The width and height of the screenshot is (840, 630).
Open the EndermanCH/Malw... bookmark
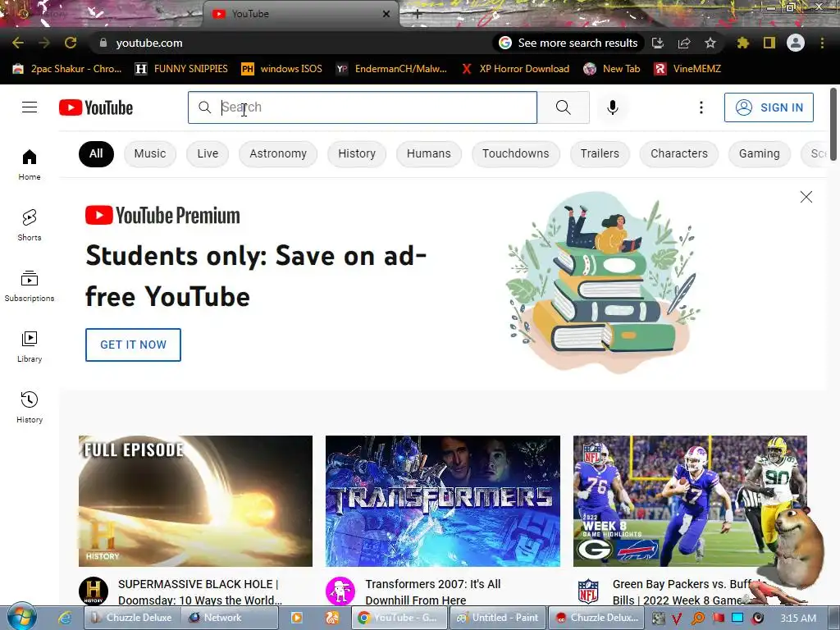[x=391, y=69]
